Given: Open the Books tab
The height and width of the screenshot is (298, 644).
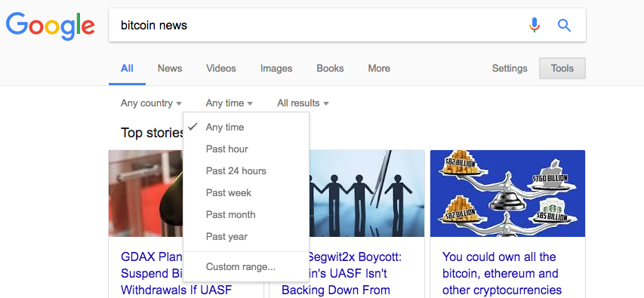Looking at the screenshot, I should [330, 68].
